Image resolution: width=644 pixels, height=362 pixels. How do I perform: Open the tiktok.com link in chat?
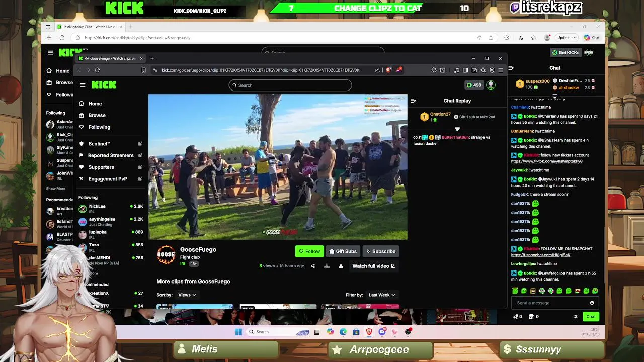546,161
